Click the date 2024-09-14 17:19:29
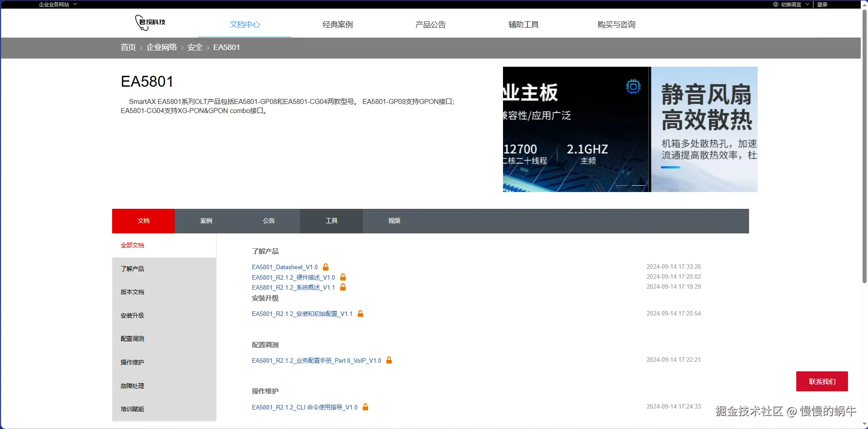This screenshot has width=868, height=429. [674, 286]
